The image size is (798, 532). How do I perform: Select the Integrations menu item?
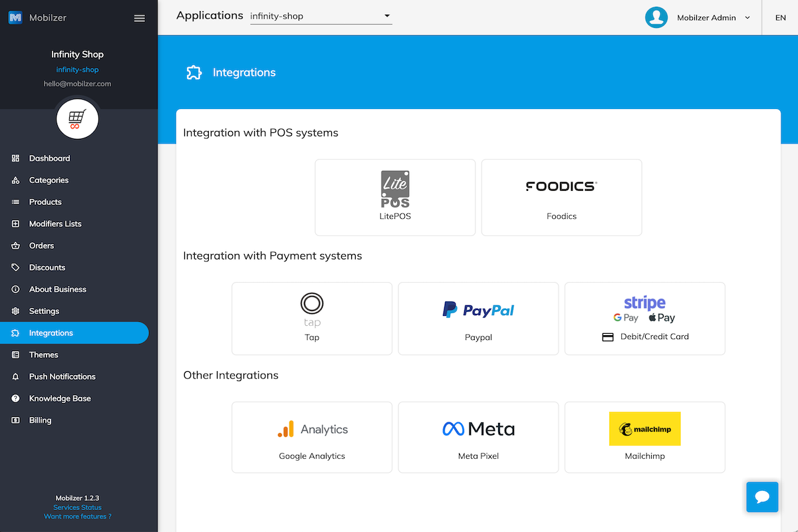[x=74, y=333]
